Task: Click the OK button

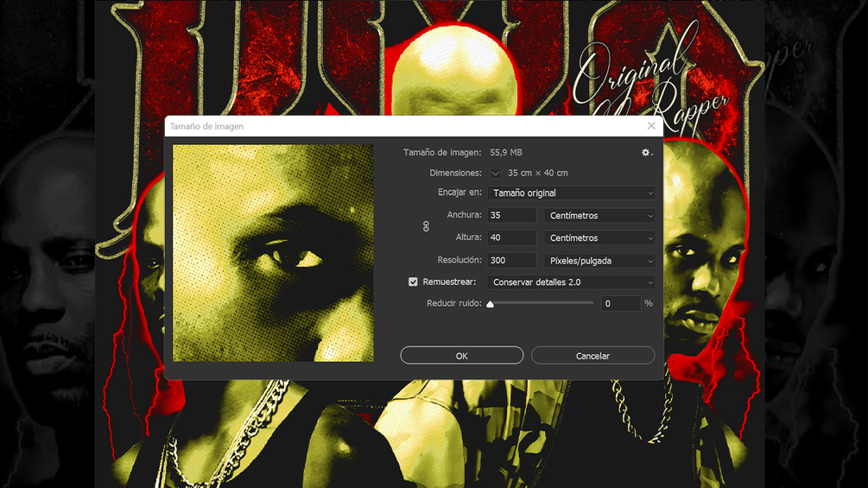Action: 462,356
